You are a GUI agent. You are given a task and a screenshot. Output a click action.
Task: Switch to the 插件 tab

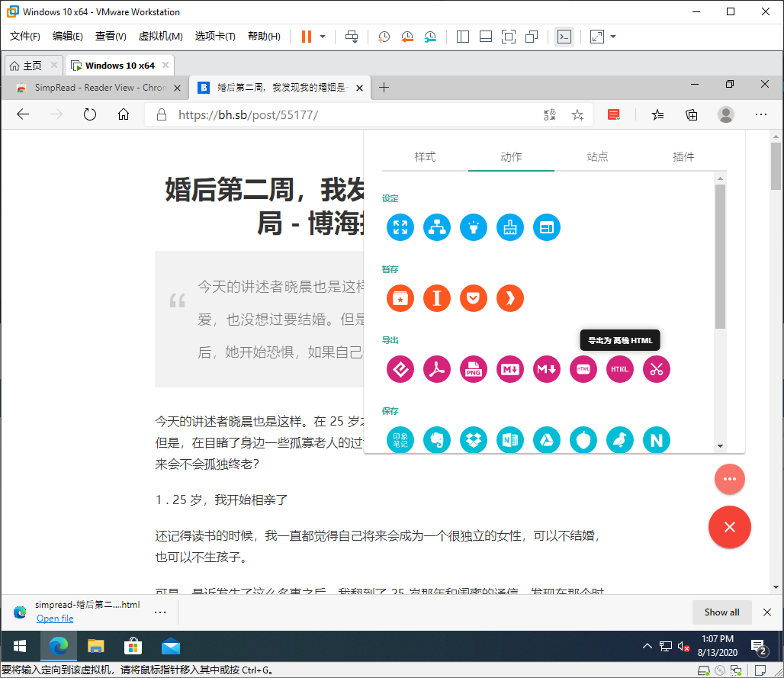tap(683, 157)
